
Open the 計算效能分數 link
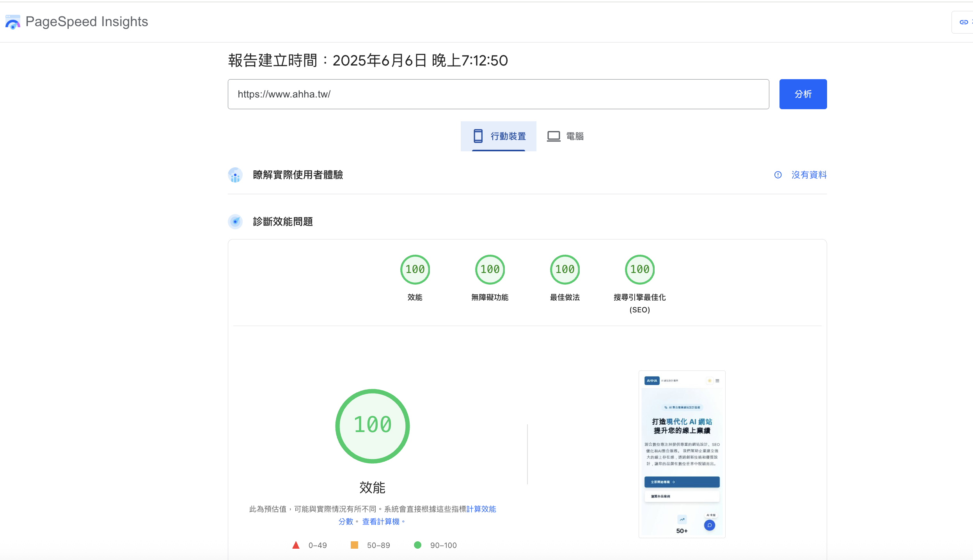(x=481, y=509)
